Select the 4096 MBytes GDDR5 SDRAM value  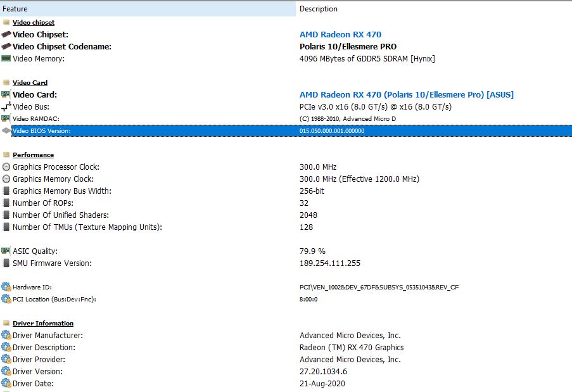point(367,59)
